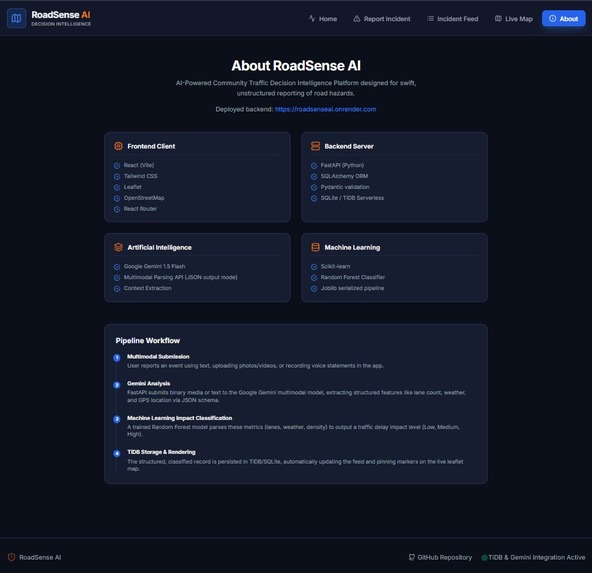Click the Gemini Analysis step title
This screenshot has width=592, height=573.
pyautogui.click(x=148, y=384)
